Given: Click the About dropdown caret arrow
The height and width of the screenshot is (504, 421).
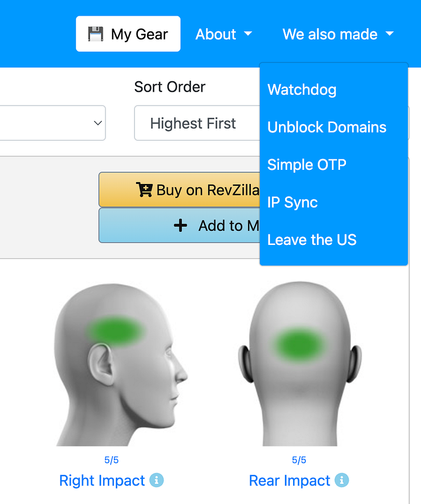Looking at the screenshot, I should tap(248, 33).
